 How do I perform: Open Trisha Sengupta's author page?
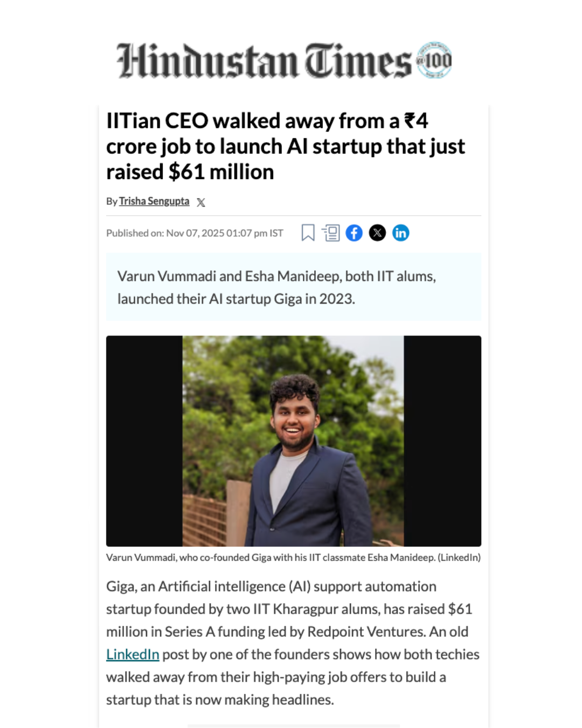pos(154,201)
